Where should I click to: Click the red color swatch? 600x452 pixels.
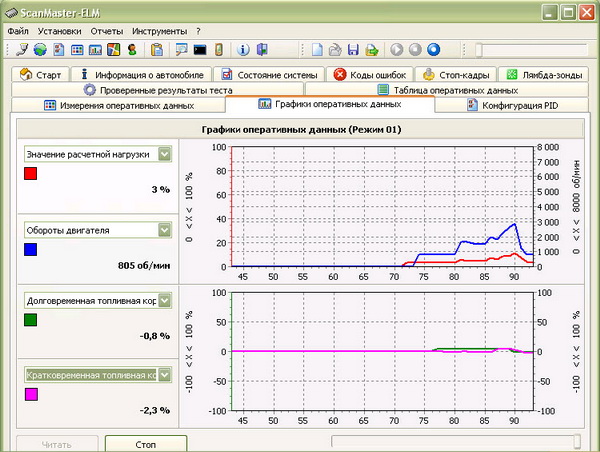point(31,173)
